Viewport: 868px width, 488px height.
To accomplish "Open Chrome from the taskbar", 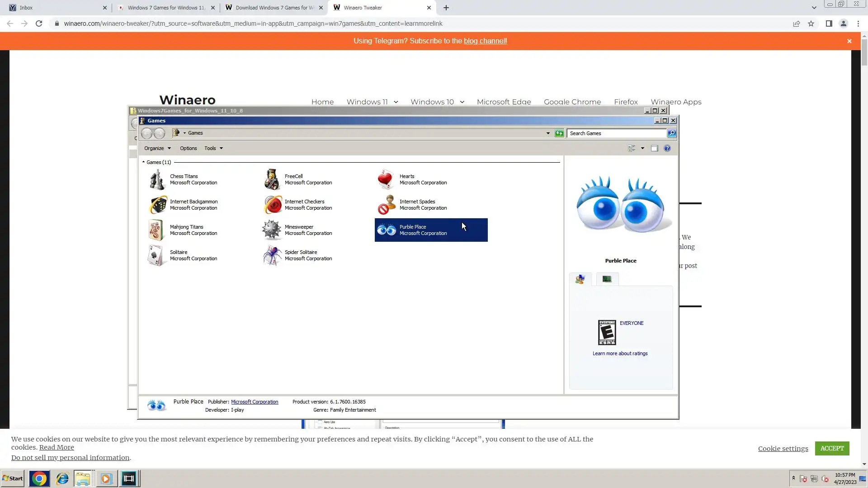I will [39, 479].
